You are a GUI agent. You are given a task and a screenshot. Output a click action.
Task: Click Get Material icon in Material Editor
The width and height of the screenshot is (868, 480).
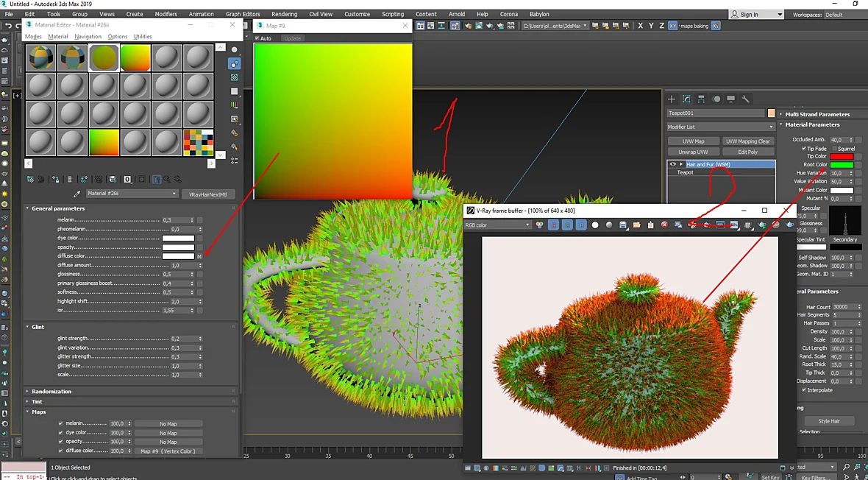30,179
